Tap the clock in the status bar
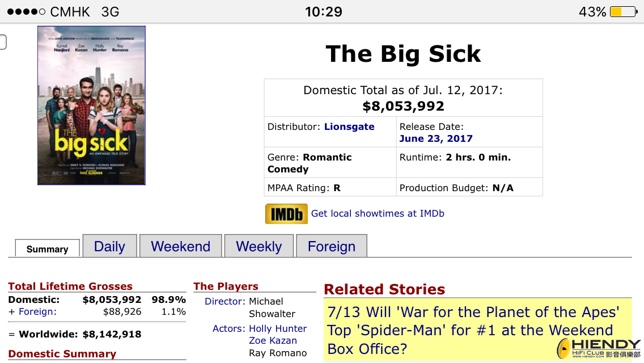This screenshot has height=363, width=644. click(323, 11)
